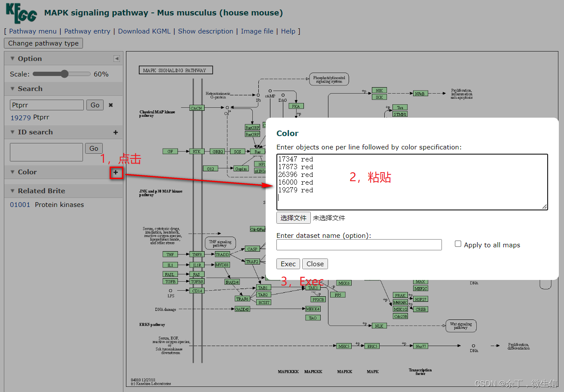Click the NFkB gene box
This screenshot has width=564, height=392.
coord(420,93)
